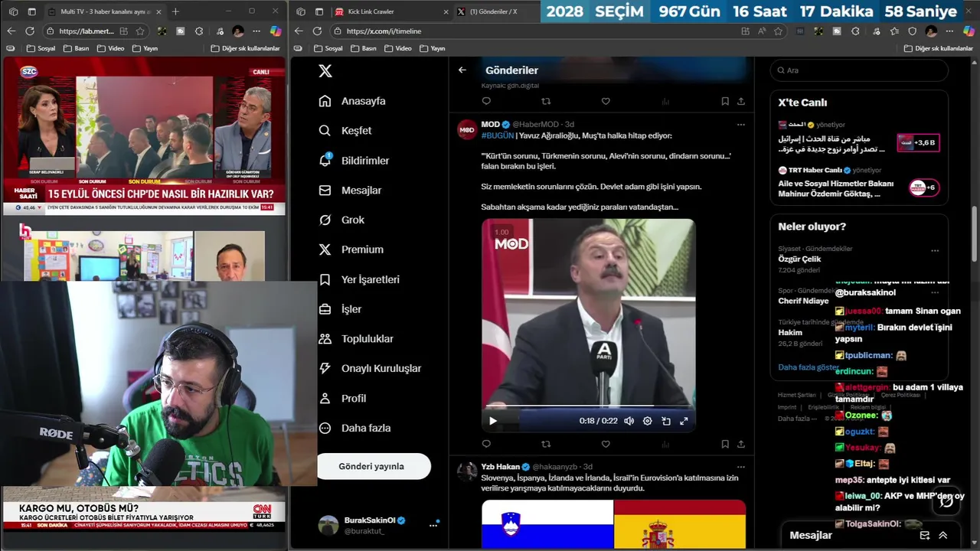This screenshot has width=980, height=551.
Task: Click Daha fazla göster in trends
Action: tap(808, 367)
